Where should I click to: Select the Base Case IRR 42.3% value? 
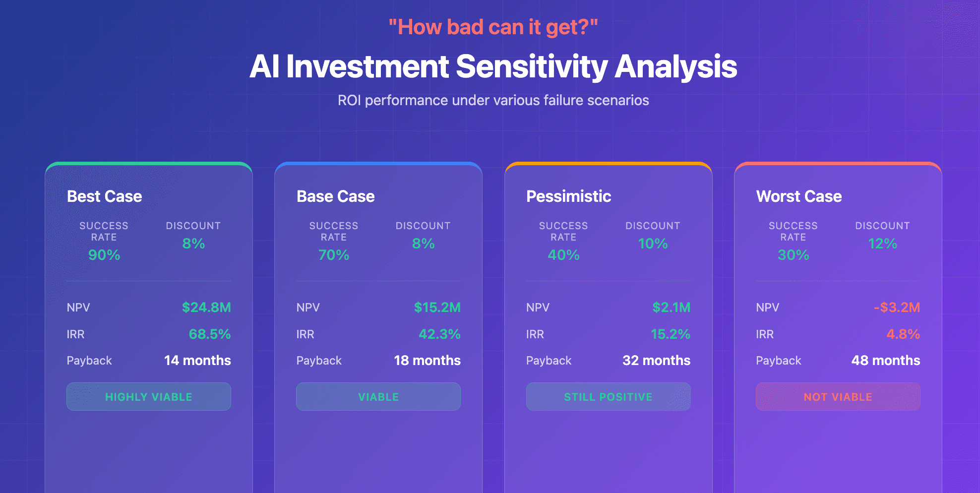[x=439, y=334]
